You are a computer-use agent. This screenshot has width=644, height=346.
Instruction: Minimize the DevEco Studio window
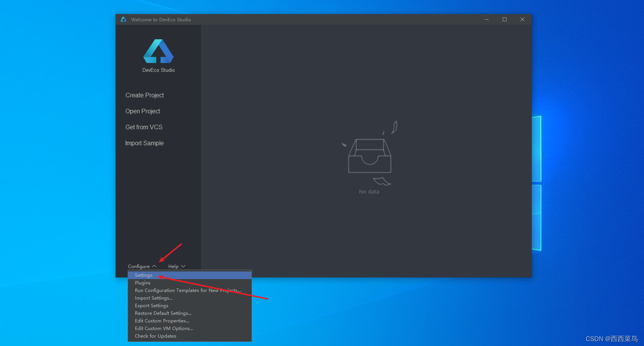coord(487,19)
